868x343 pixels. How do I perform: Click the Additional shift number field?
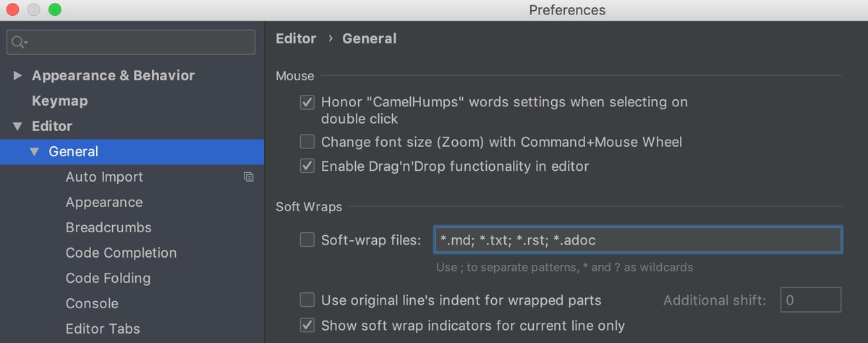[x=811, y=300]
